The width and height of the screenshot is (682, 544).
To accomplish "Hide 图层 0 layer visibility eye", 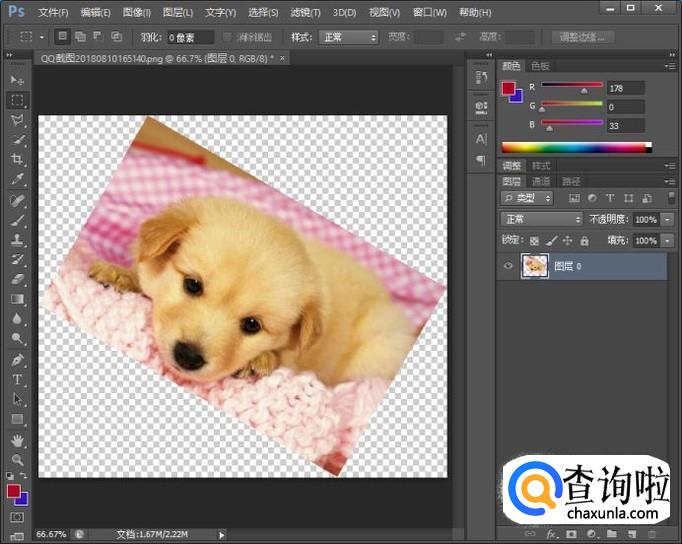I will (508, 266).
